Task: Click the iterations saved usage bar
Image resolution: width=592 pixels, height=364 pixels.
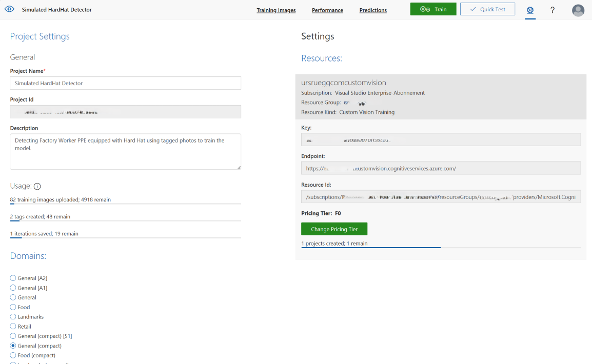Action: [x=125, y=238]
